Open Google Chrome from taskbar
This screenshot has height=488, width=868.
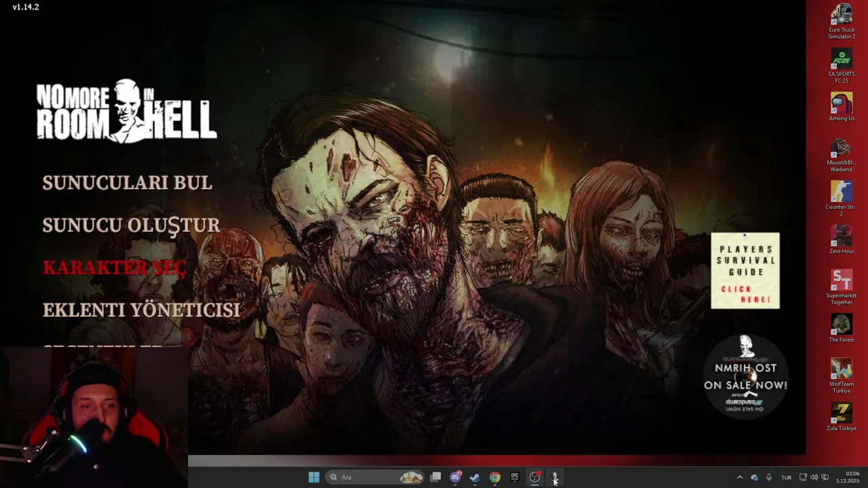coord(495,477)
